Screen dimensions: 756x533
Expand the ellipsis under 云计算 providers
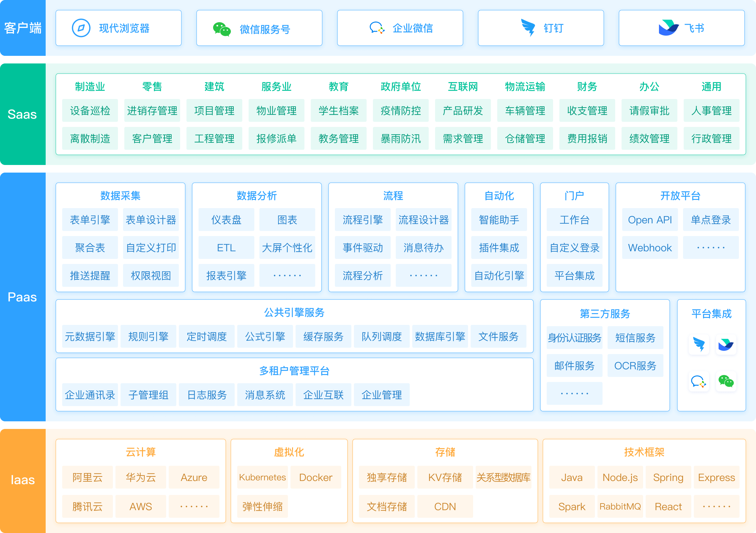[x=194, y=506]
